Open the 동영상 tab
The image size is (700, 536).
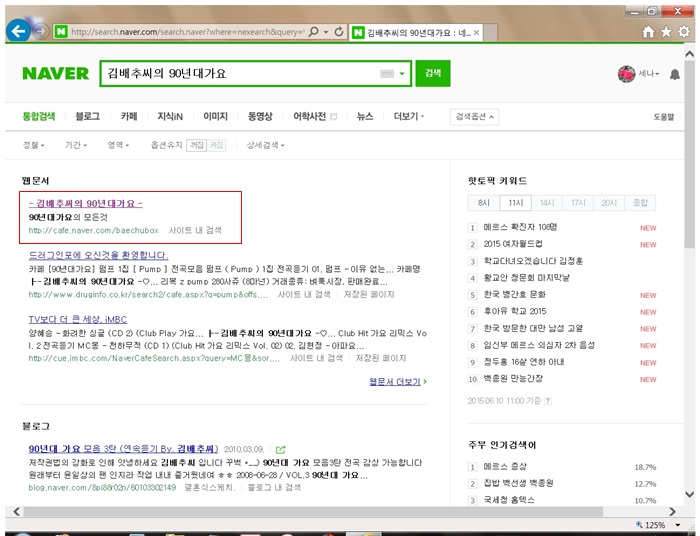[260, 116]
